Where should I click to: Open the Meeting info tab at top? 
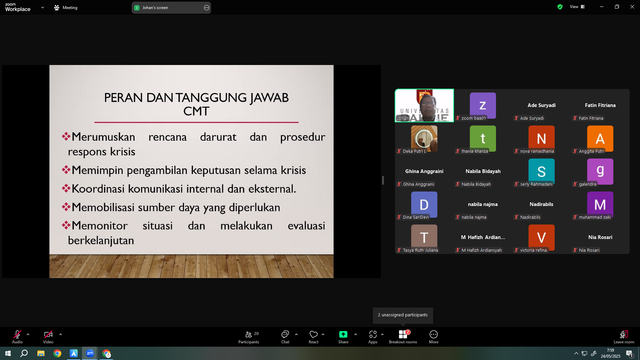pyautogui.click(x=66, y=7)
